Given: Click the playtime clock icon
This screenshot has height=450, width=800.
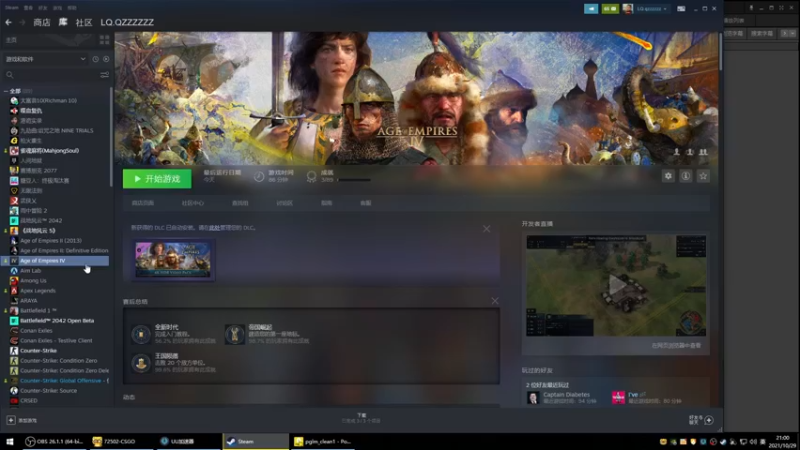Looking at the screenshot, I should click(x=259, y=177).
